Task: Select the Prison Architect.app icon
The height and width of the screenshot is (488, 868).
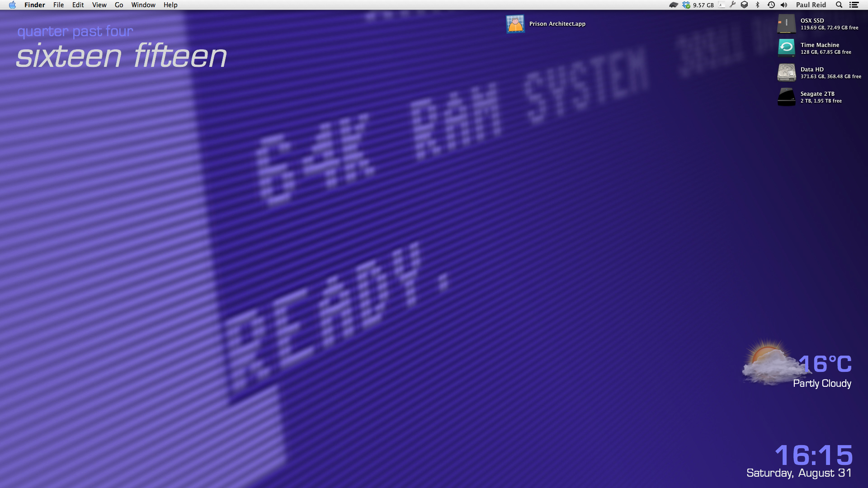Action: [515, 24]
